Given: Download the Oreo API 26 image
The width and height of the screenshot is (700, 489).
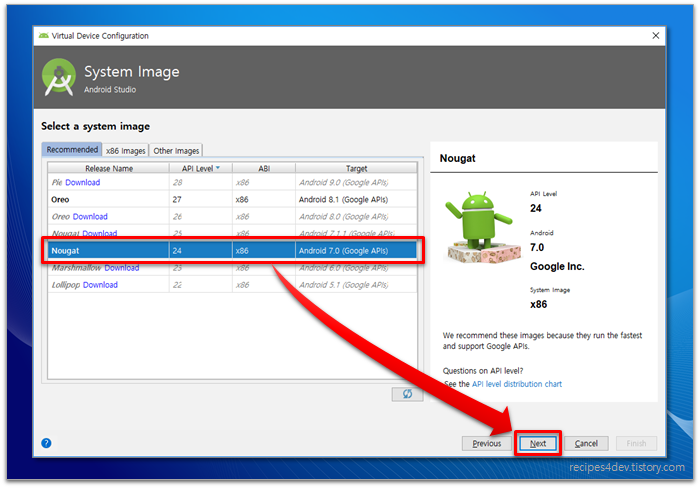Looking at the screenshot, I should click(90, 217).
